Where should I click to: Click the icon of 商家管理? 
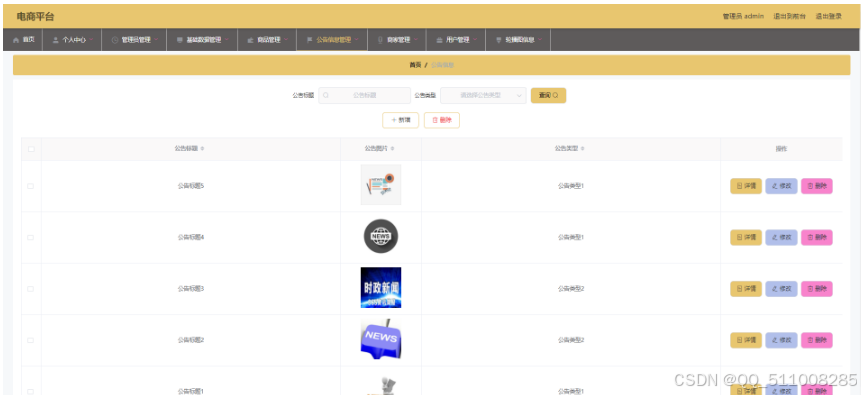[380, 40]
